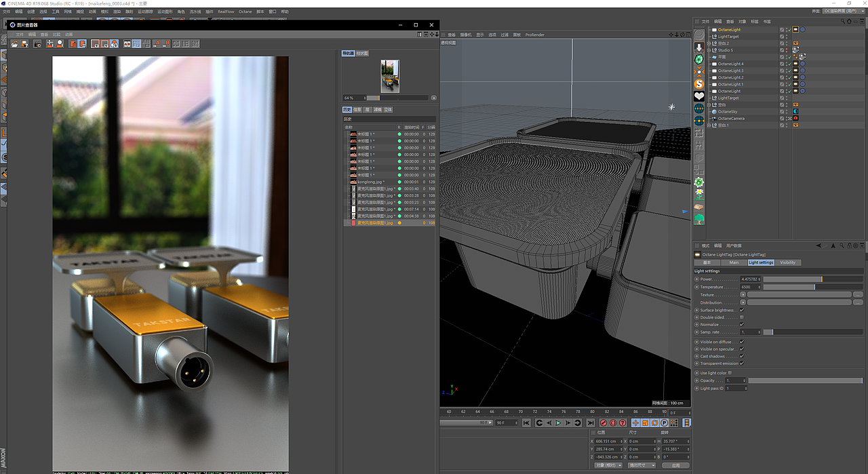The image size is (868, 474).
Task: Click the clapperboard render icon in Picture Viewer
Action: coord(37,43)
